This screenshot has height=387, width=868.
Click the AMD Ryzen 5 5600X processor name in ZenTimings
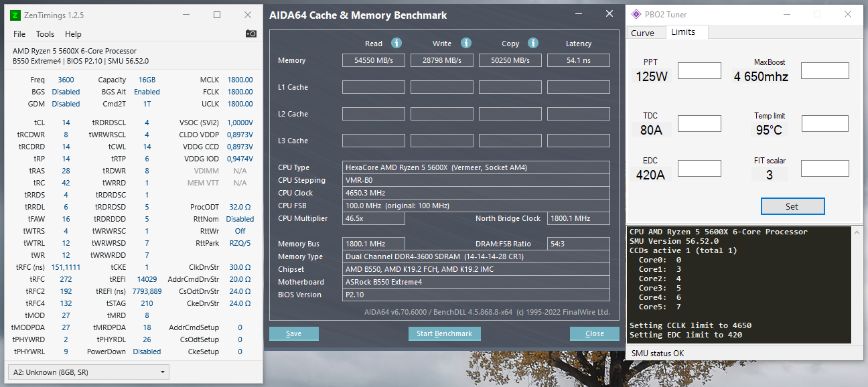coord(74,51)
